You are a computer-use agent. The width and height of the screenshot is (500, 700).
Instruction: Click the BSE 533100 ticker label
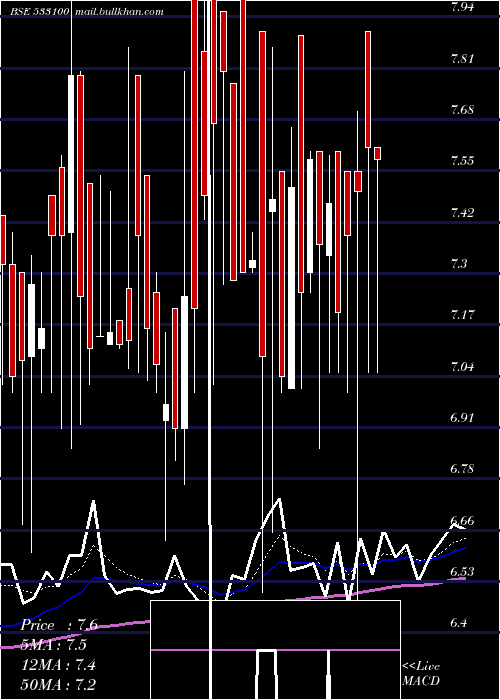pyautogui.click(x=39, y=11)
